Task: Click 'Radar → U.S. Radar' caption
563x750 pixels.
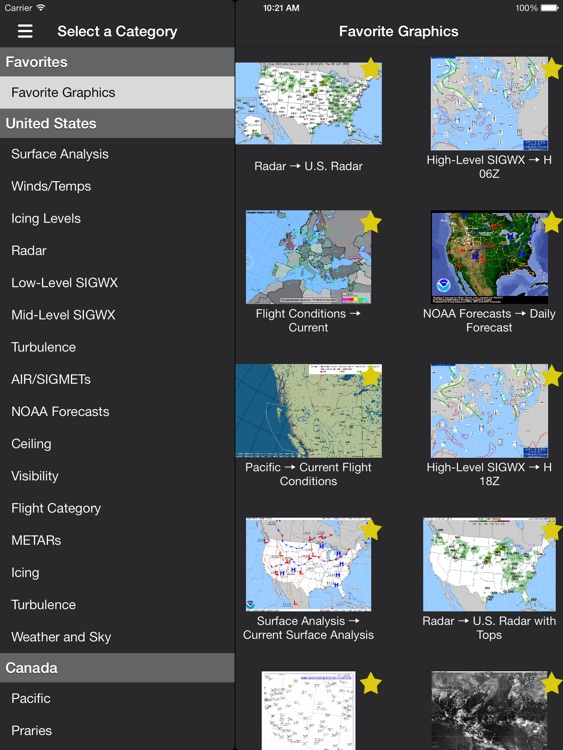Action: click(309, 166)
